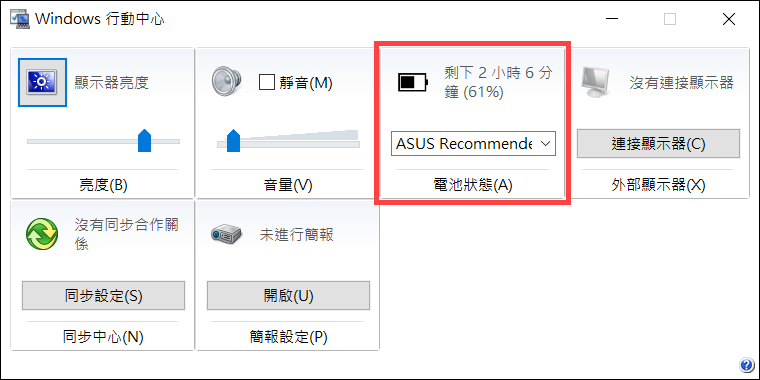Viewport: 760px width, 380px height.
Task: Click the volume slider handle
Action: tap(234, 140)
